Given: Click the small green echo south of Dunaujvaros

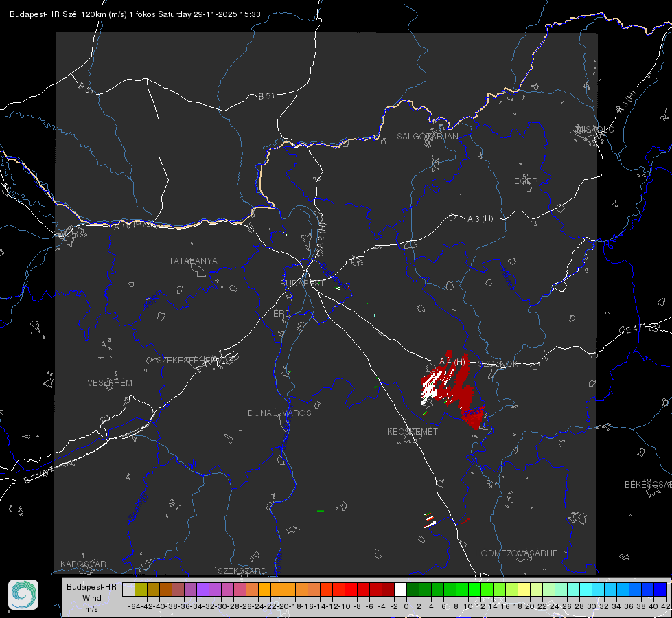Looking at the screenshot, I should click(320, 510).
